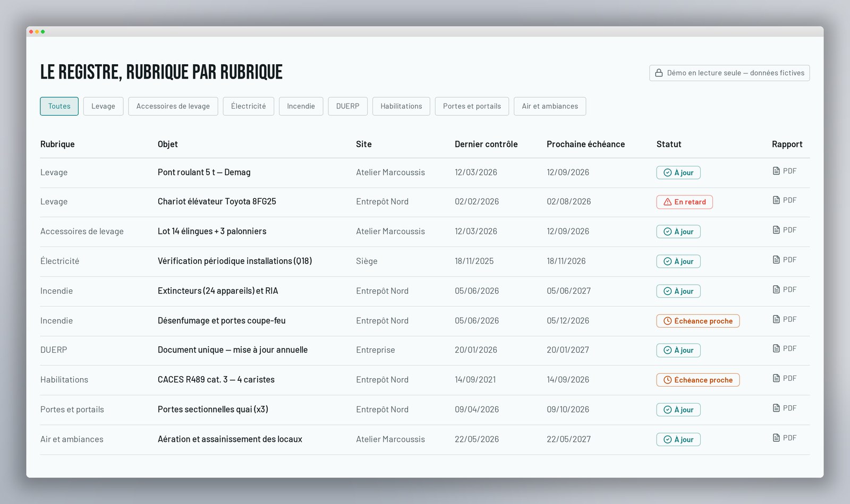Filter by 'DUERP' category
850x504 pixels.
pyautogui.click(x=348, y=106)
